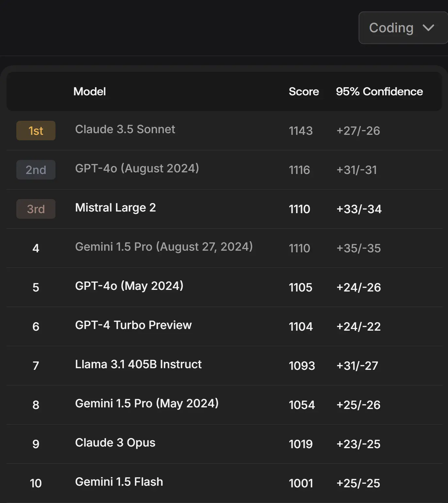Image resolution: width=448 pixels, height=503 pixels.
Task: Click the Model column header
Action: click(x=89, y=91)
